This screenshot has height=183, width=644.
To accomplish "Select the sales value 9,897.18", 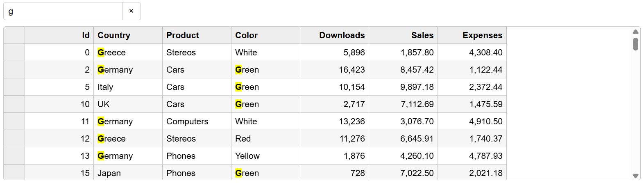I will 403,87.
